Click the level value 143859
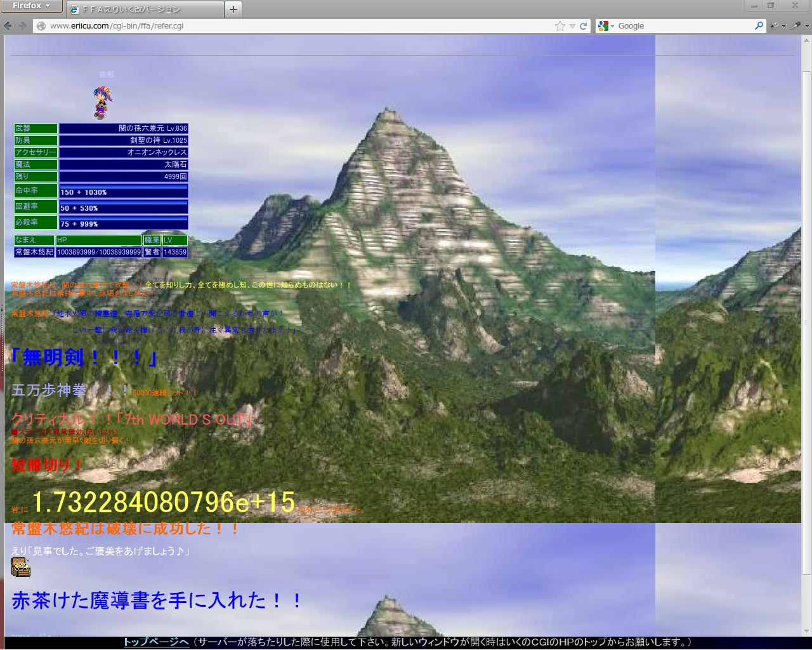Screen dimensions: 812x650 pos(175,252)
